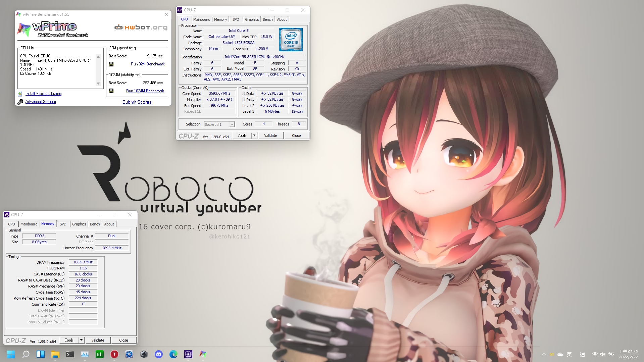
Task: Open Wi-Fi network tray icon
Action: click(595, 354)
